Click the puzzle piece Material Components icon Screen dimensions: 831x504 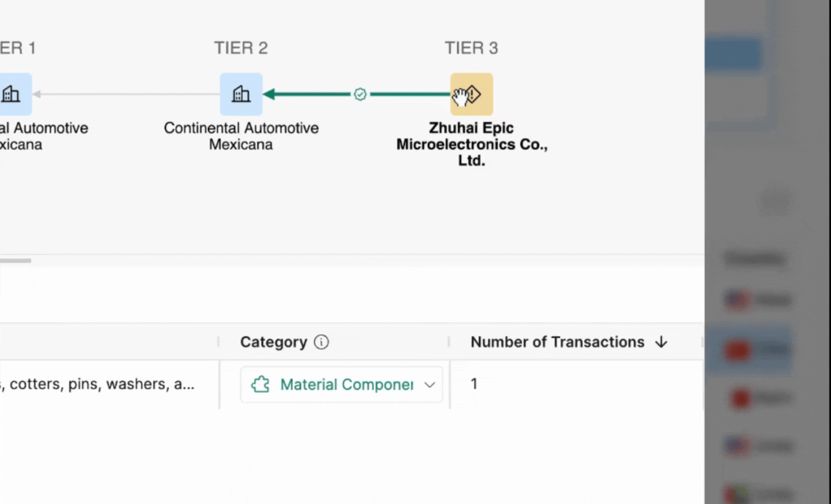pos(260,385)
